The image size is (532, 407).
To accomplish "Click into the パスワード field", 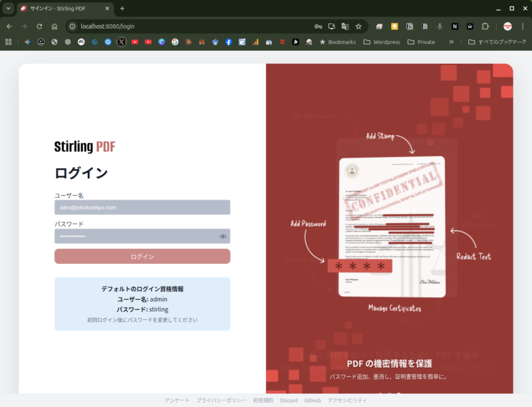I will click(x=136, y=236).
